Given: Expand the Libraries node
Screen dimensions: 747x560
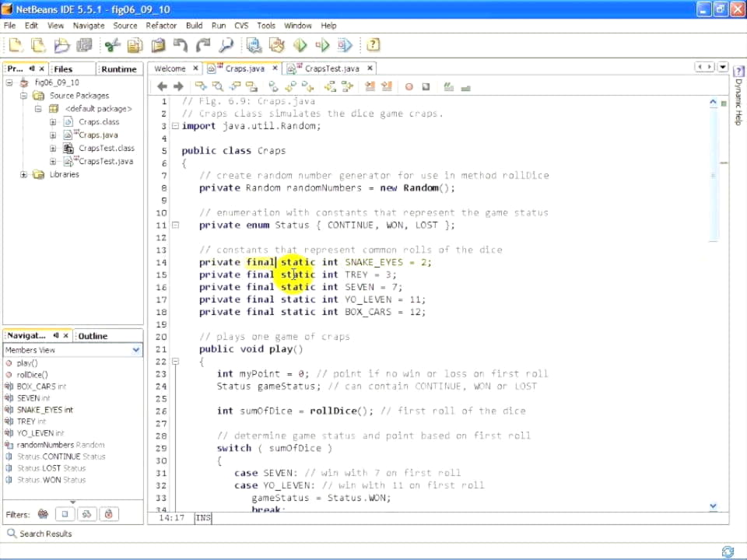Looking at the screenshot, I should click(x=23, y=175).
